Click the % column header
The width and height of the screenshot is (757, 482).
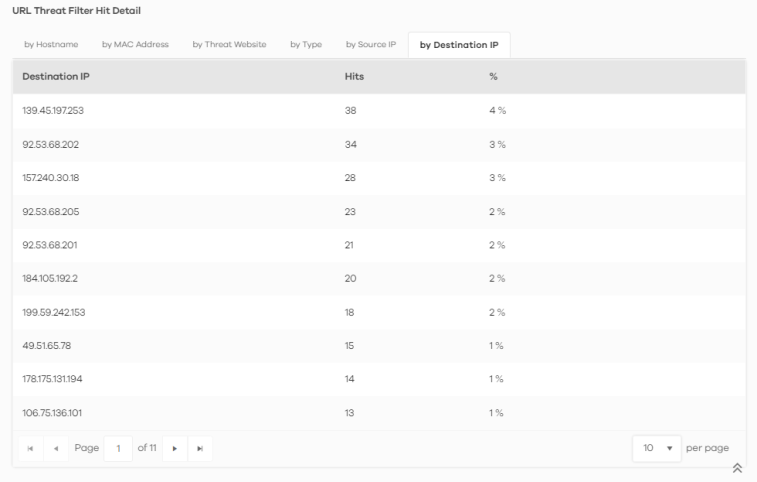pos(493,77)
